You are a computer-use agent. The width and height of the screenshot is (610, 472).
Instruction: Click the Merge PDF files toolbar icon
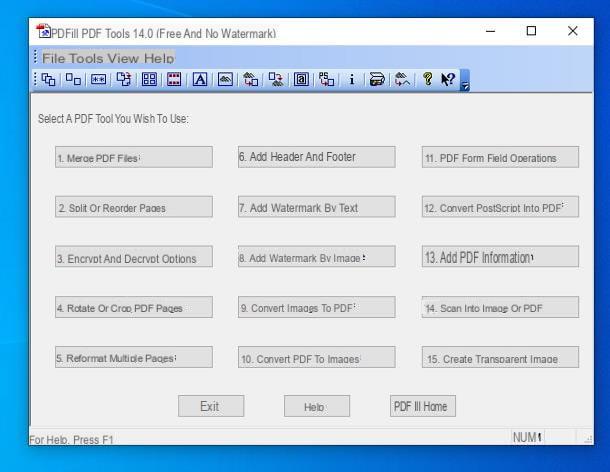click(48, 79)
